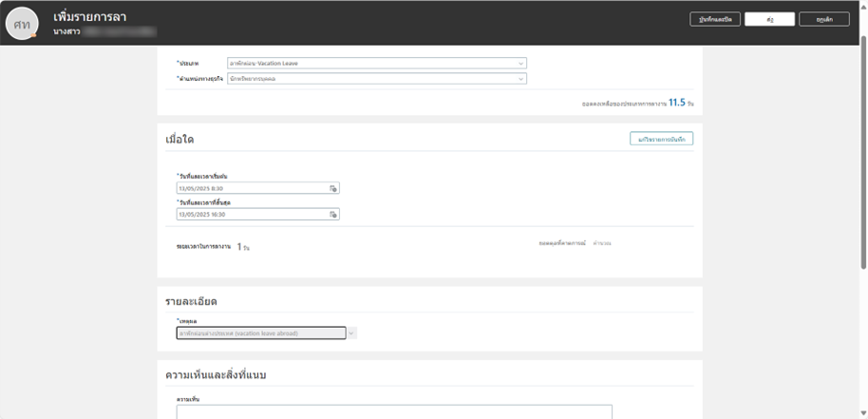Focus the start date field 13/05/2025 8:30
This screenshot has height=419, width=868.
point(252,189)
